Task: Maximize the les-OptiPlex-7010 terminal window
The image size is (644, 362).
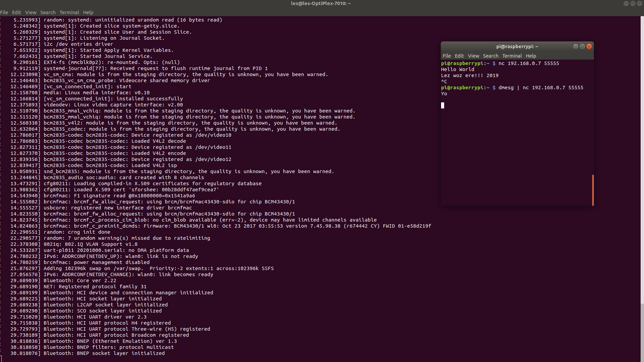Action: tap(633, 3)
